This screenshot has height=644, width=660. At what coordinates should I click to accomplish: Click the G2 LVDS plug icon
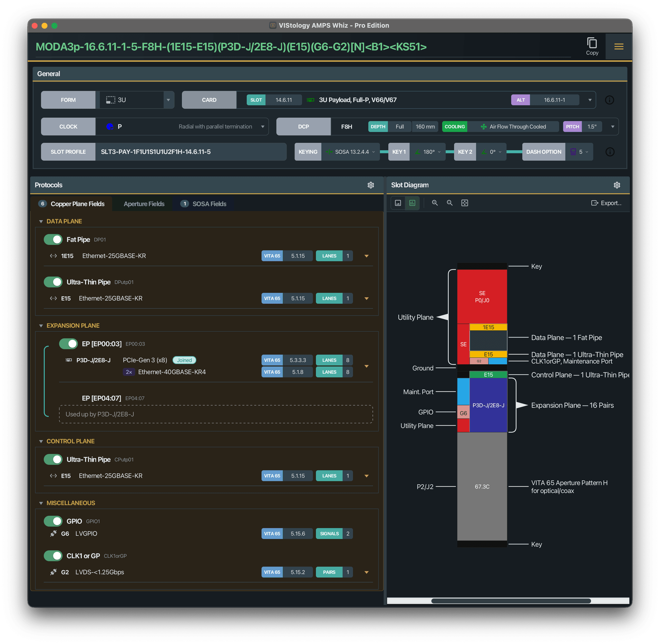pos(53,572)
